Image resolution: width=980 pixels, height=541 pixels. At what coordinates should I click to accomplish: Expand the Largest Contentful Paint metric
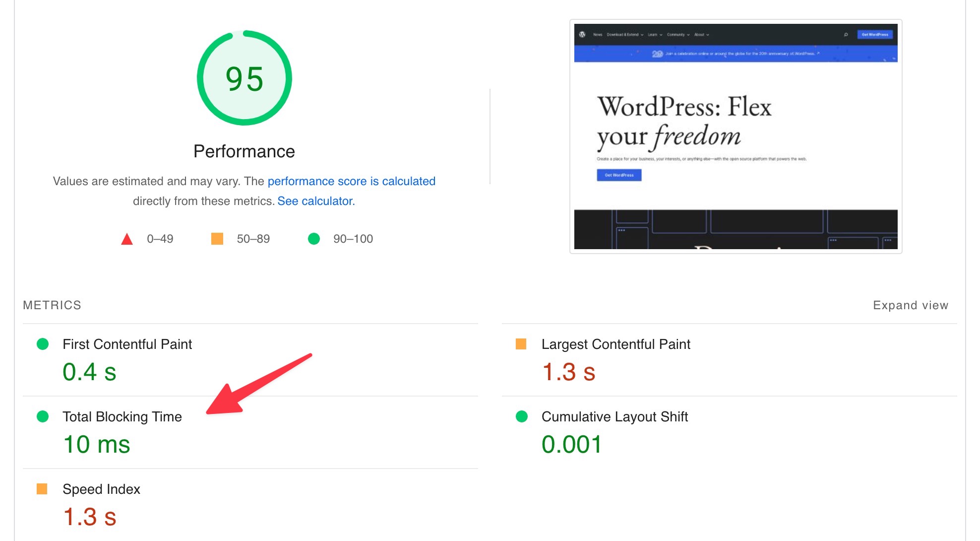click(x=615, y=344)
